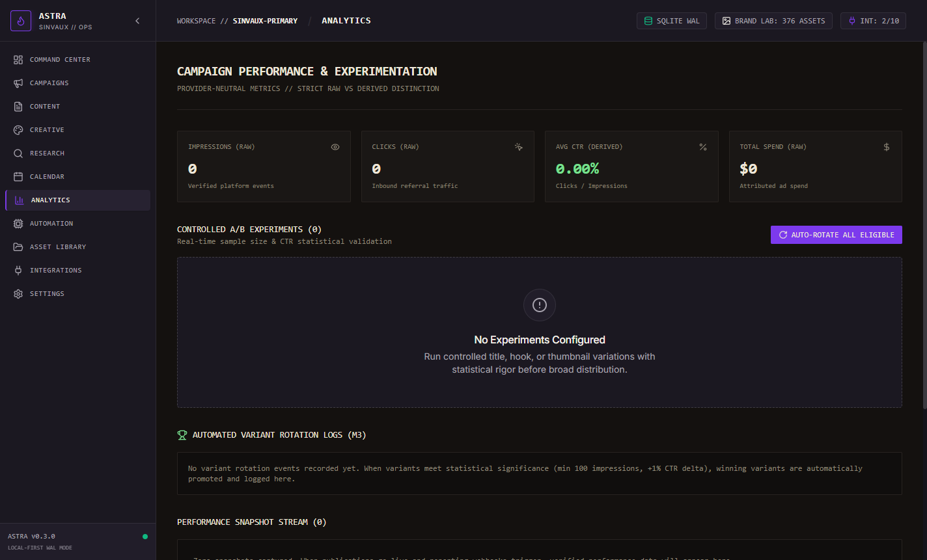Click the Campaigns megaphone icon
927x560 pixels.
coord(18,83)
